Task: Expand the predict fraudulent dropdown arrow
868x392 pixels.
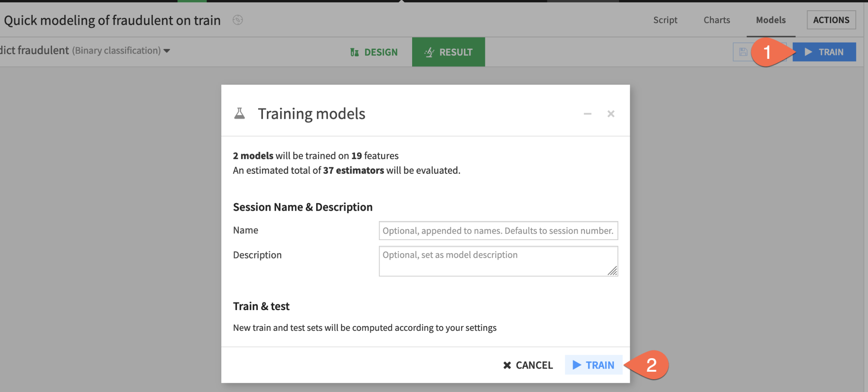Action: 167,51
